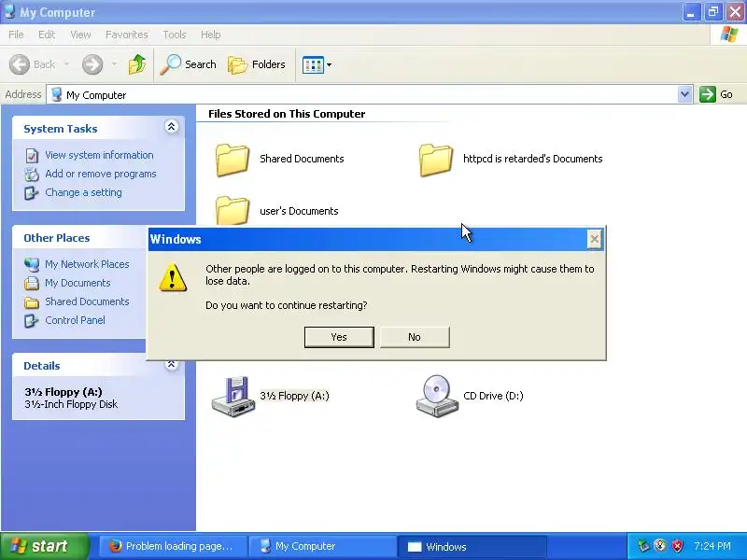The height and width of the screenshot is (560, 747).
Task: Click No to cancel restart
Action: click(415, 337)
